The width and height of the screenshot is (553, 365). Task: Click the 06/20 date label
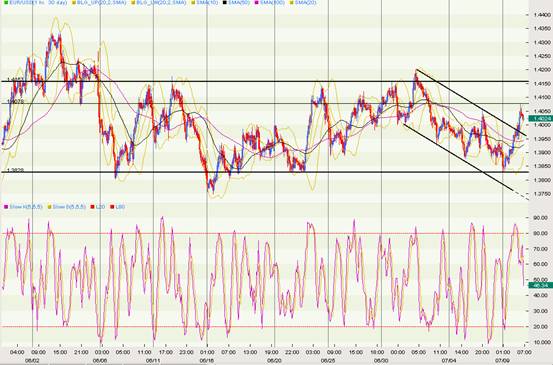pyautogui.click(x=274, y=360)
